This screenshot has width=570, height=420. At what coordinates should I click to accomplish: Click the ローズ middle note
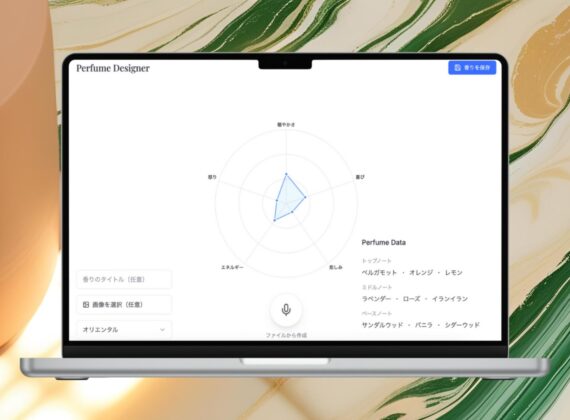[412, 299]
